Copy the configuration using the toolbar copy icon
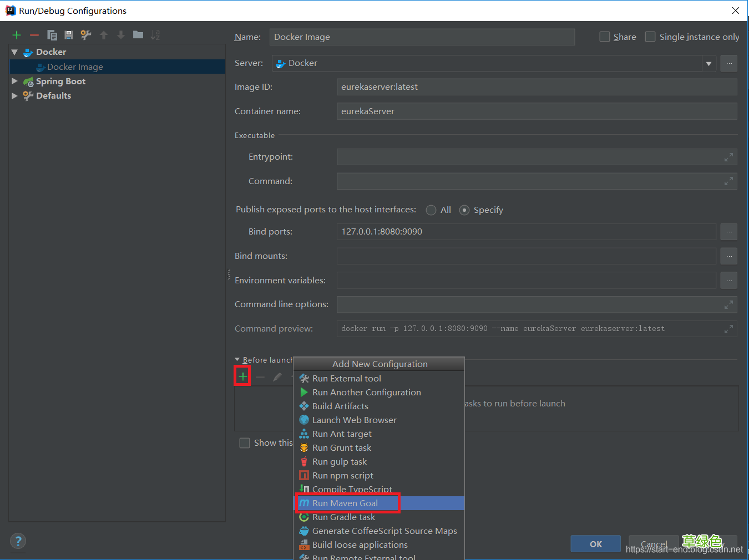This screenshot has height=560, width=749. click(x=52, y=35)
